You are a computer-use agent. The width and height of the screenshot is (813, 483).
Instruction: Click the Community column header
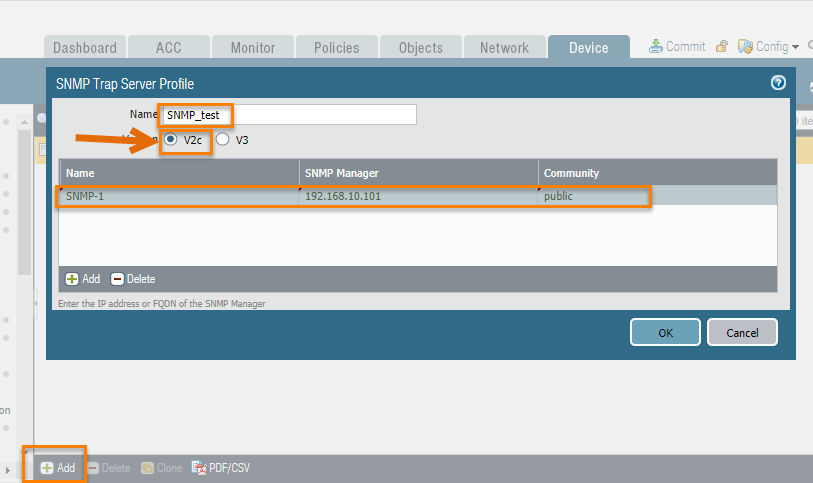tap(657, 173)
